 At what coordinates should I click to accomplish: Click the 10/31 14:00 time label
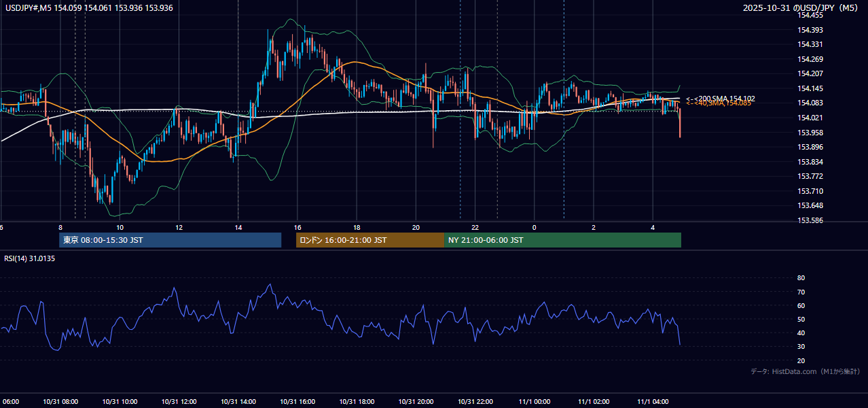click(238, 402)
